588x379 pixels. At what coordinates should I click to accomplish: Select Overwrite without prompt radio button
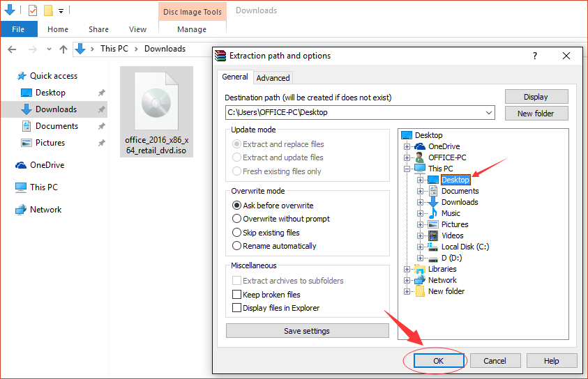(x=236, y=219)
